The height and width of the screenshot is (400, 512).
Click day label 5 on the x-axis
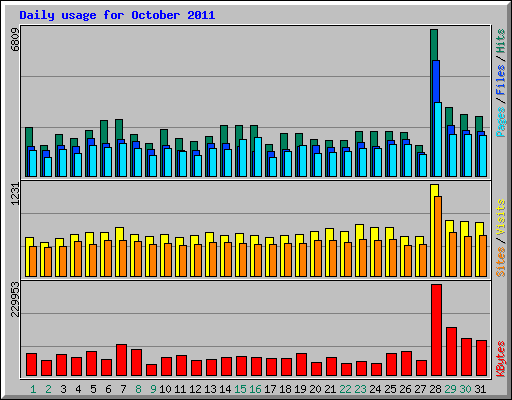93,389
